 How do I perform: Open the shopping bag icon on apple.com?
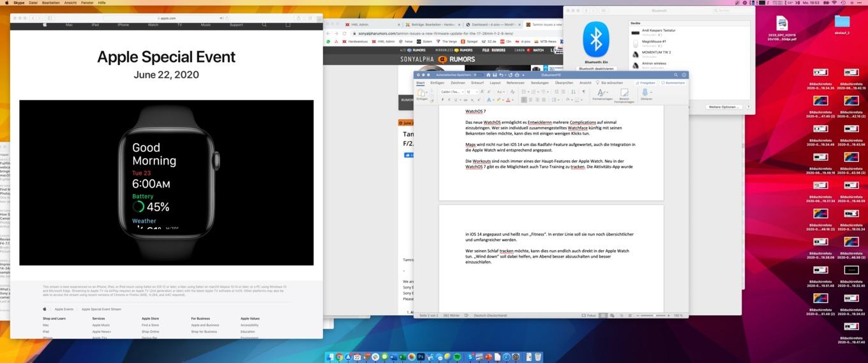(287, 25)
